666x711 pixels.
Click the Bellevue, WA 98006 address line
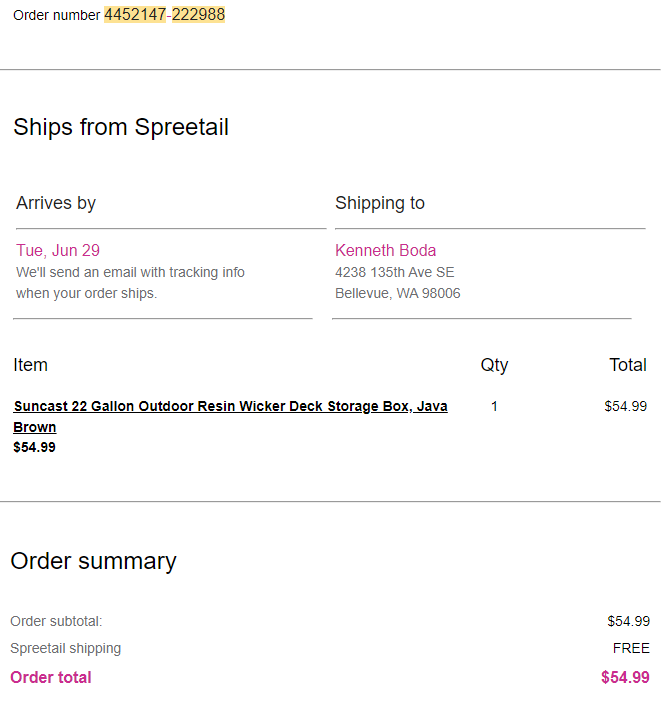(398, 293)
